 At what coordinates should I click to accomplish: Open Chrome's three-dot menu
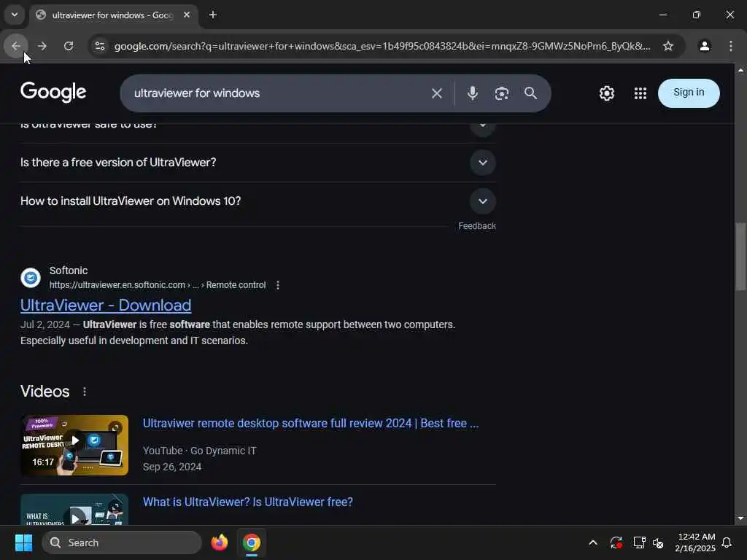(x=730, y=46)
